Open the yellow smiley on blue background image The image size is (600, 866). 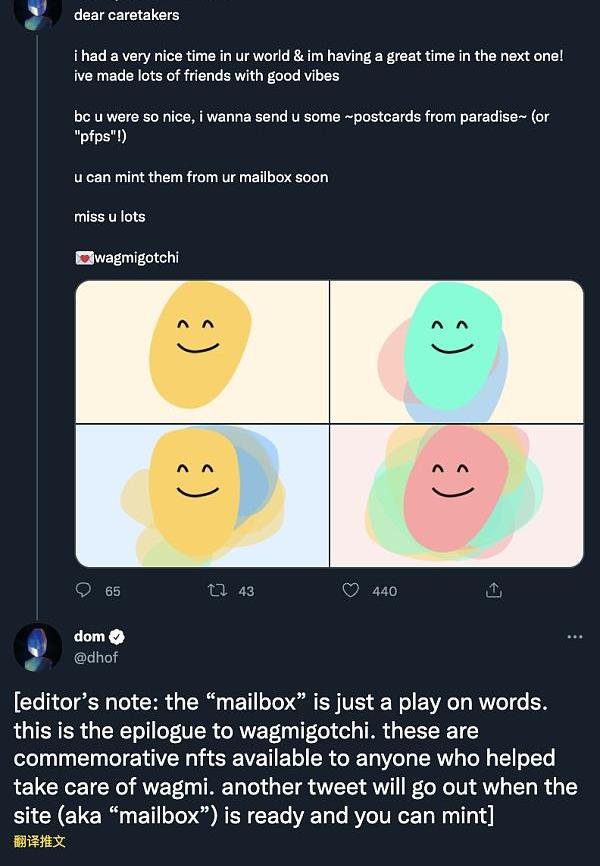tap(202, 496)
